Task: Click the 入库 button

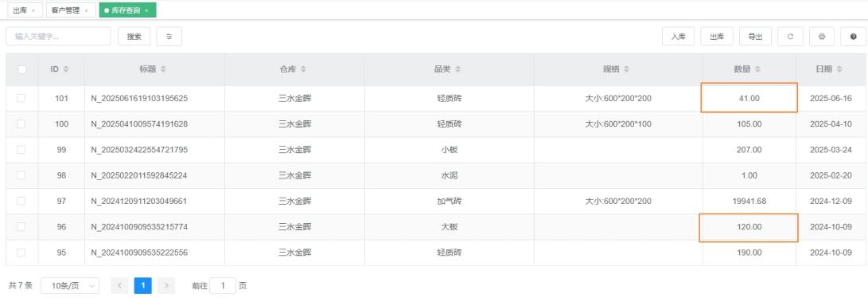Action: [679, 37]
